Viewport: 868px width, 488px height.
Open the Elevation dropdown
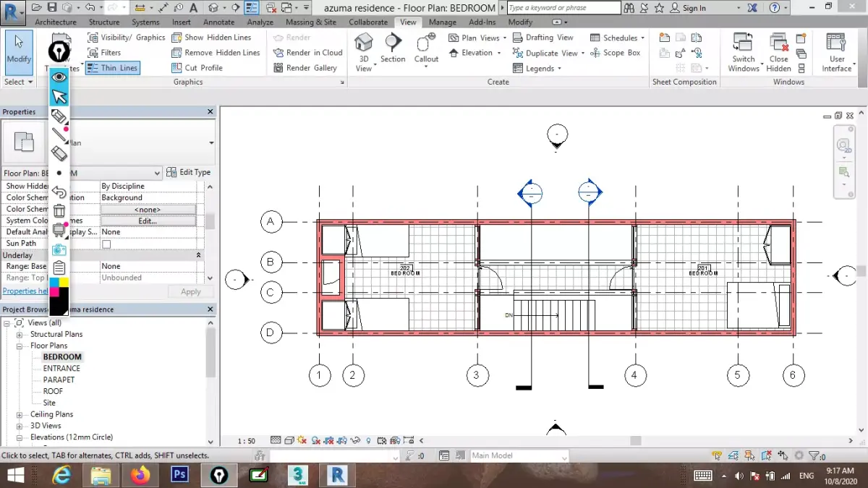tap(475, 53)
